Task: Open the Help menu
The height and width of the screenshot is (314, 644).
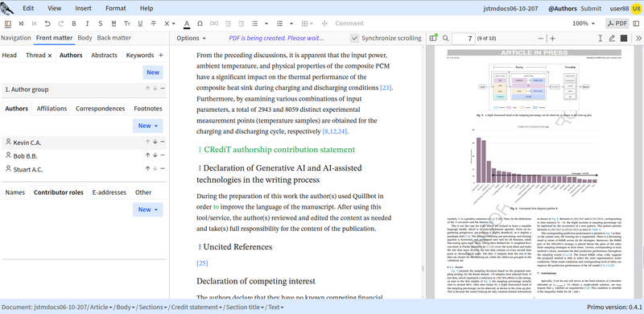Action: click(147, 8)
